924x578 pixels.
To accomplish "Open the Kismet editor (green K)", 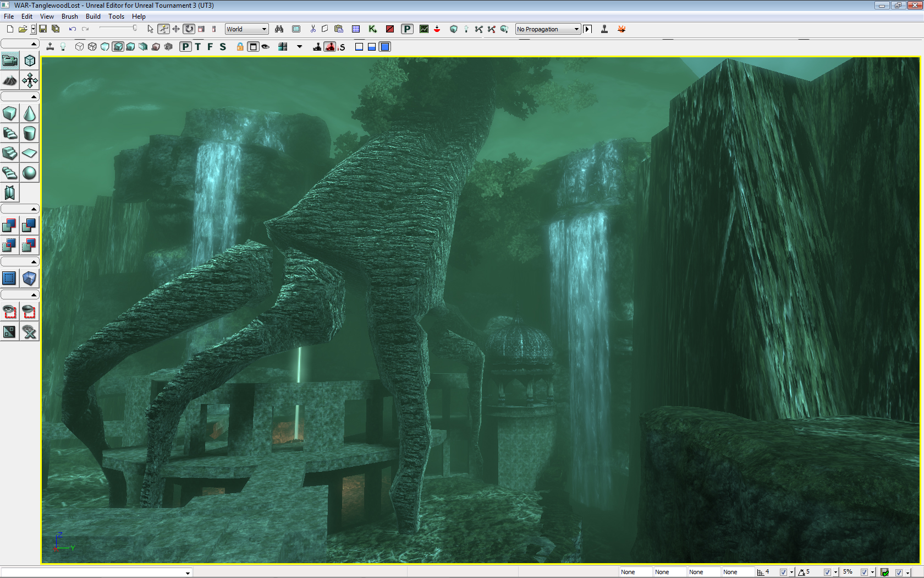I will [x=373, y=29].
